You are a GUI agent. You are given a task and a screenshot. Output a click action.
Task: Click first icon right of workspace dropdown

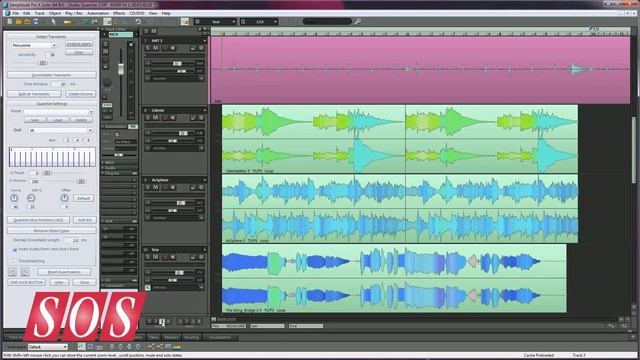(x=81, y=347)
